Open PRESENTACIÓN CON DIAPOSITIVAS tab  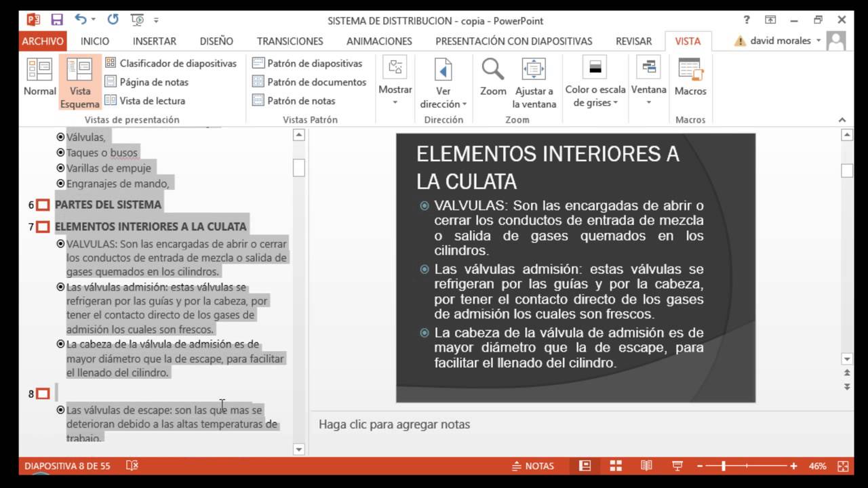513,41
